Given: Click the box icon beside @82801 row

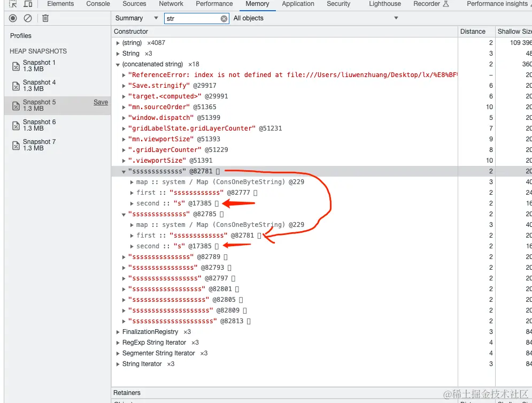Looking at the screenshot, I should click(237, 289).
